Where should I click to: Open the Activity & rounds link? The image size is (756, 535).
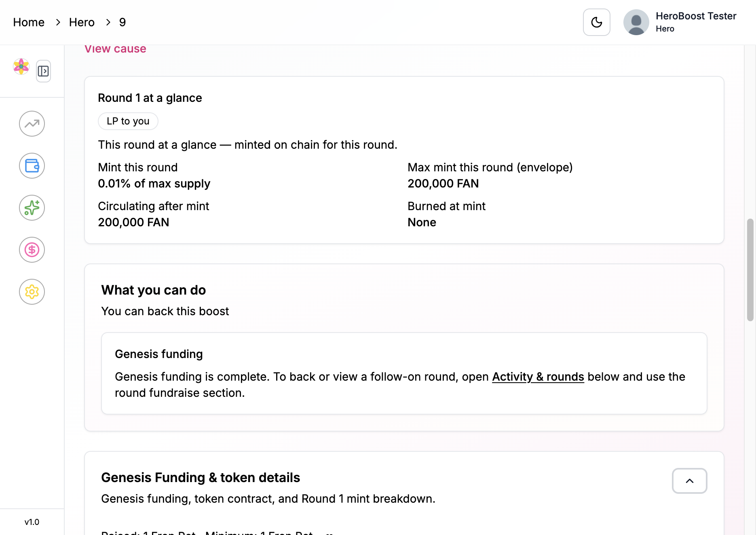(x=538, y=377)
